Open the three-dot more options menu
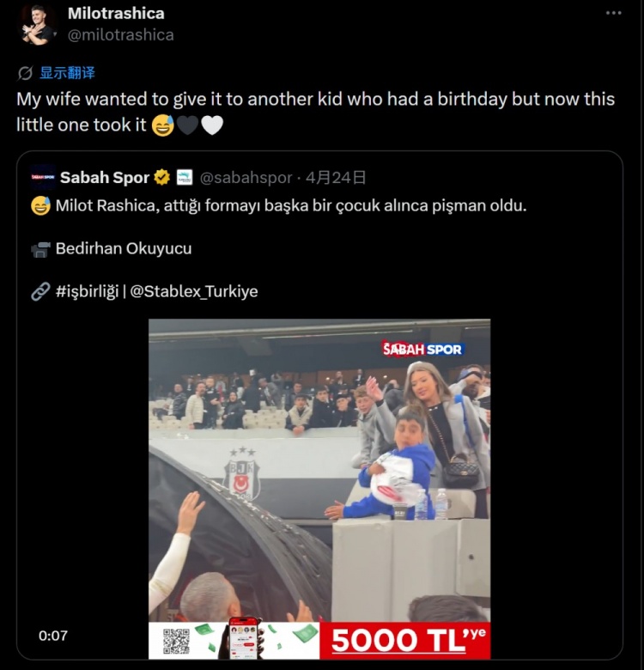The width and height of the screenshot is (644, 670). pyautogui.click(x=613, y=14)
